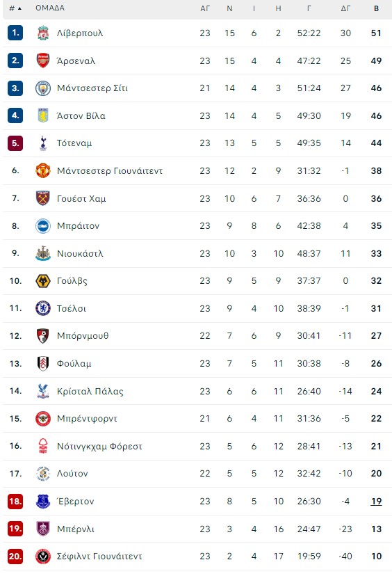Click the red rank 20 badge
This screenshot has width=392, height=576.
[15, 557]
